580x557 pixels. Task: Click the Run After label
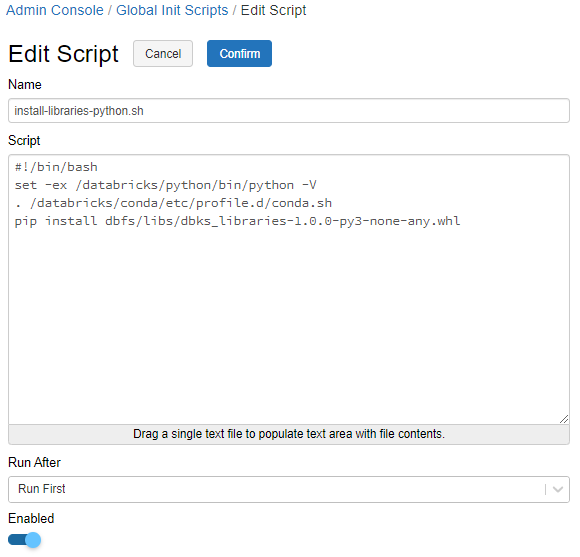click(34, 463)
